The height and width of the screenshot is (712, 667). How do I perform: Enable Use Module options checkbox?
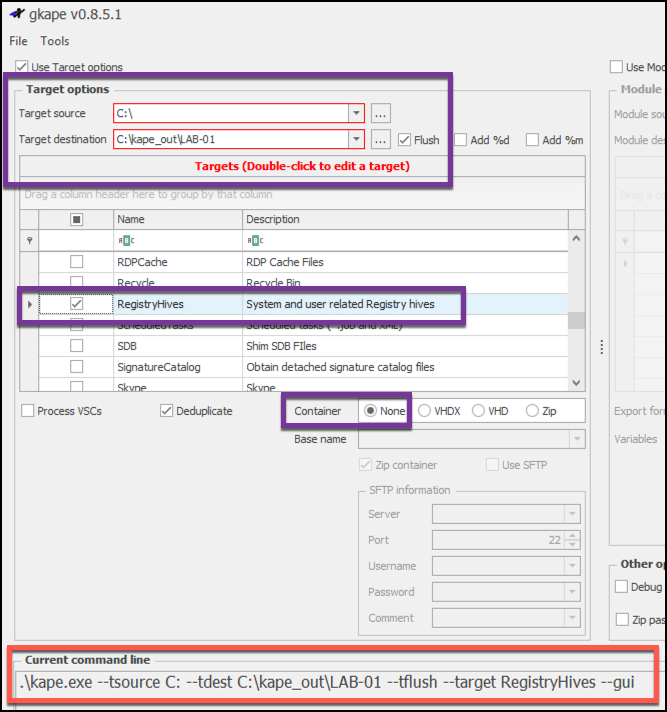pos(616,67)
